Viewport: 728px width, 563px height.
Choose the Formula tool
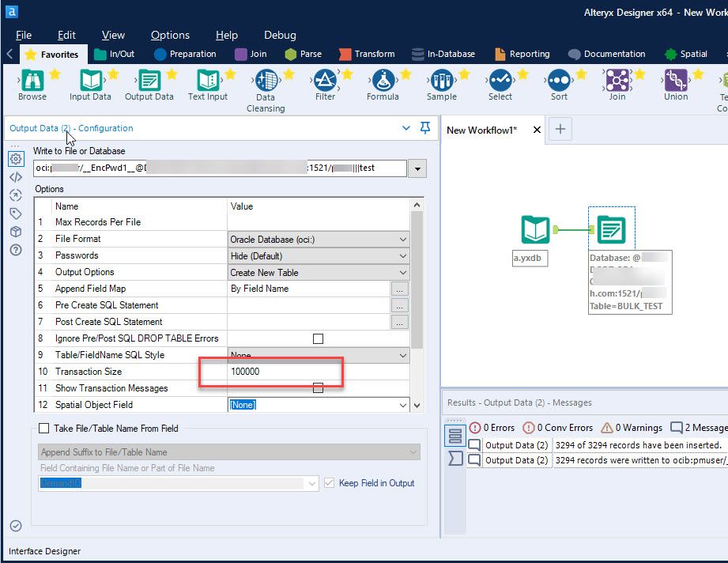(383, 81)
